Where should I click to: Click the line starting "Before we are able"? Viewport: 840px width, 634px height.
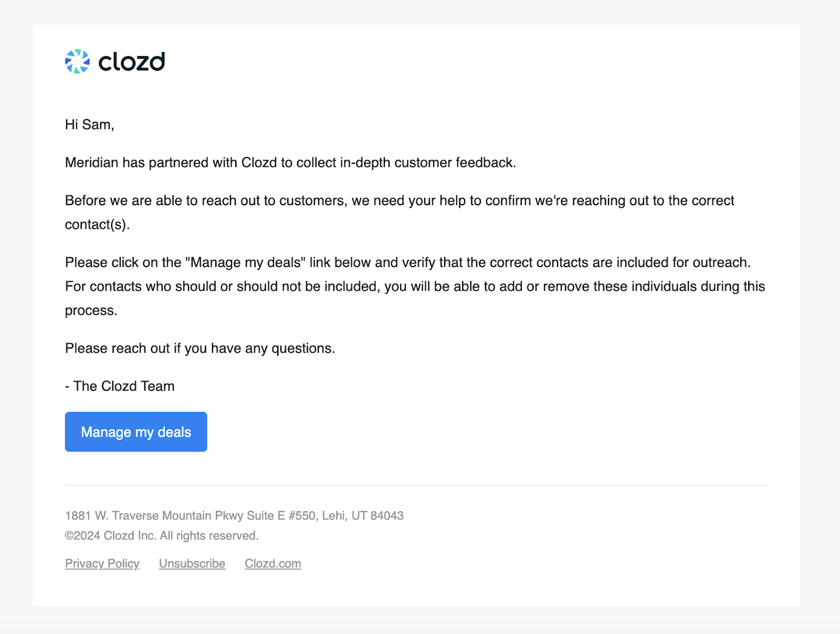point(400,200)
